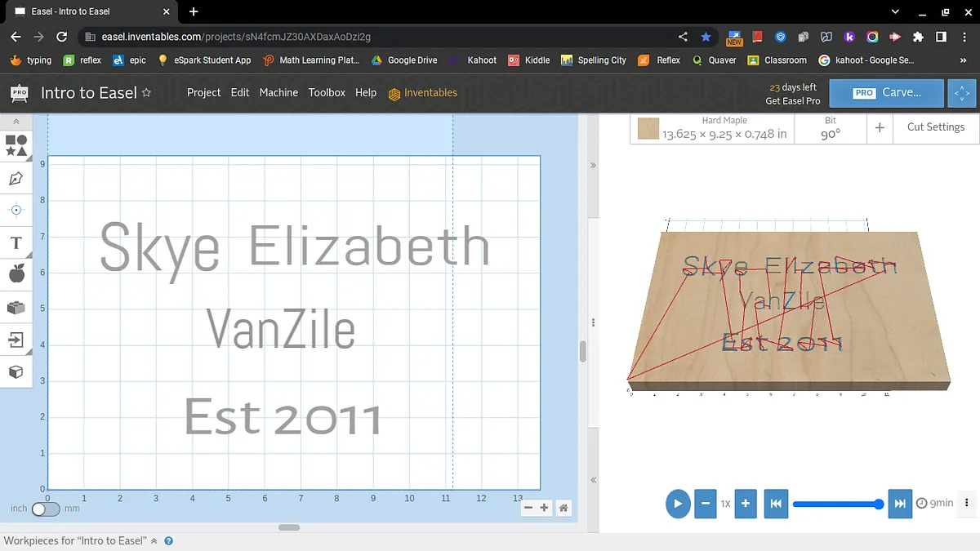Collapse the left tool sidebar

coord(16,122)
